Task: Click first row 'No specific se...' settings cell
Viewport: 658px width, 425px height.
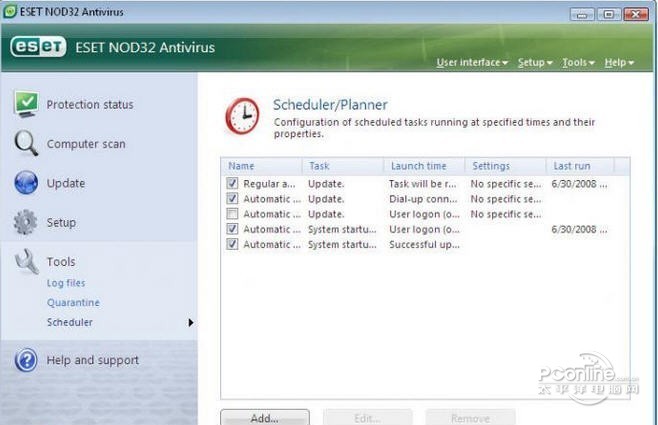Action: 506,184
